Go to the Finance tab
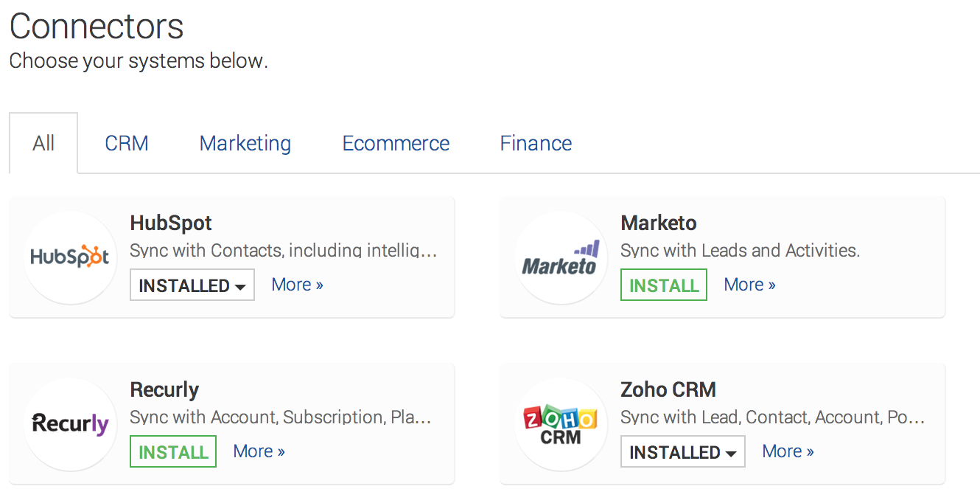The height and width of the screenshot is (503, 980). point(536,143)
